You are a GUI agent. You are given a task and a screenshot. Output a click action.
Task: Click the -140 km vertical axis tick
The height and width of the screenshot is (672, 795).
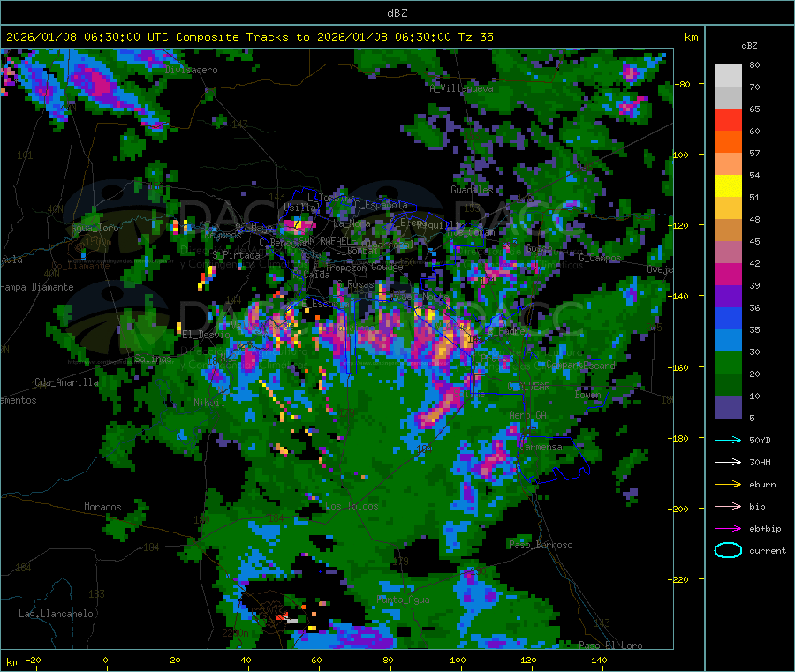[x=679, y=296]
